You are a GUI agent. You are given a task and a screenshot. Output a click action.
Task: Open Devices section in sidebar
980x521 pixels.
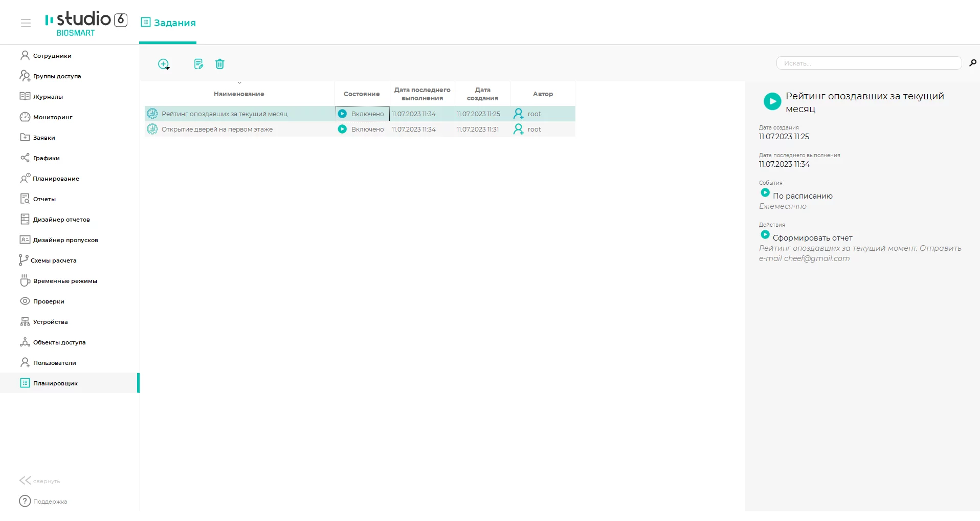(50, 322)
